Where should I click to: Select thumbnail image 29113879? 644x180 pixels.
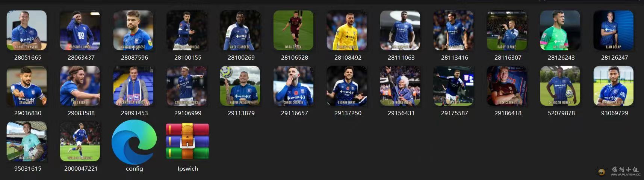click(240, 86)
